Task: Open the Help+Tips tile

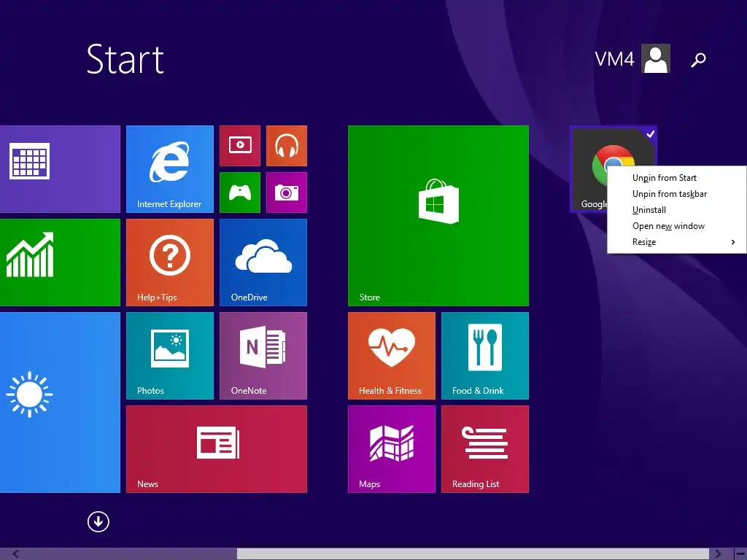Action: click(x=169, y=262)
